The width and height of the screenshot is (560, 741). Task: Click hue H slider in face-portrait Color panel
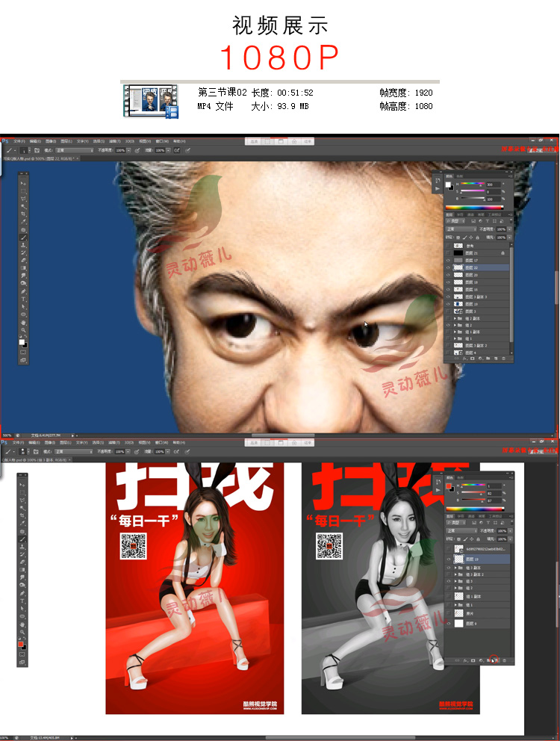point(473,183)
